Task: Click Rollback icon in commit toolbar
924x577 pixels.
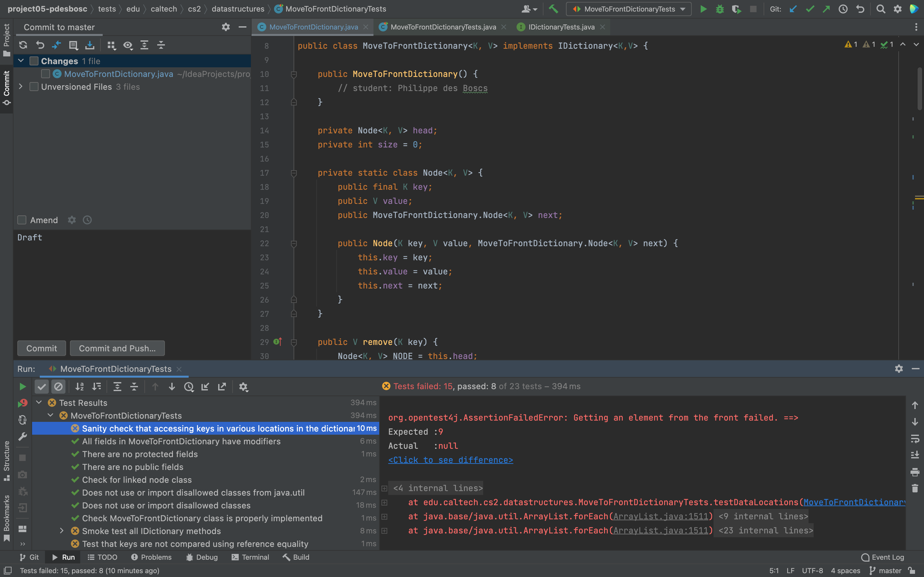Action: (x=40, y=45)
